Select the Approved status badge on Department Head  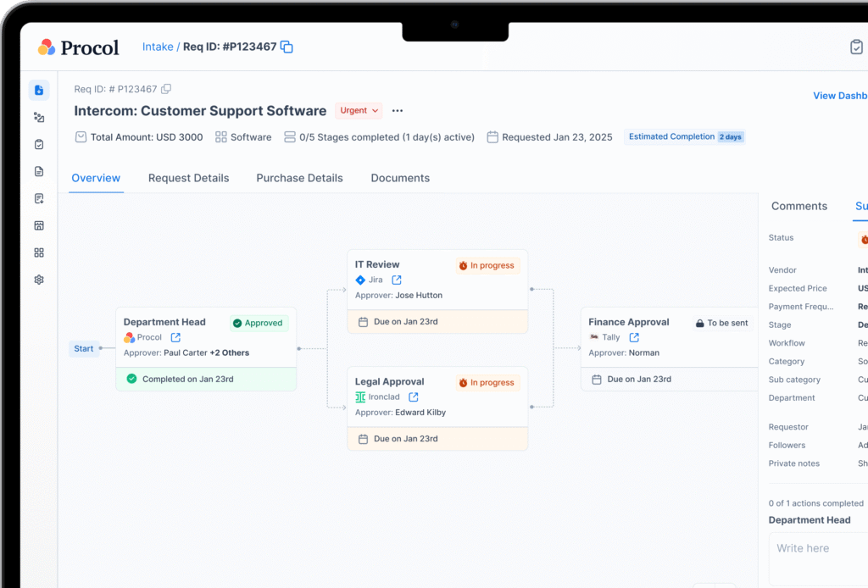[259, 322]
